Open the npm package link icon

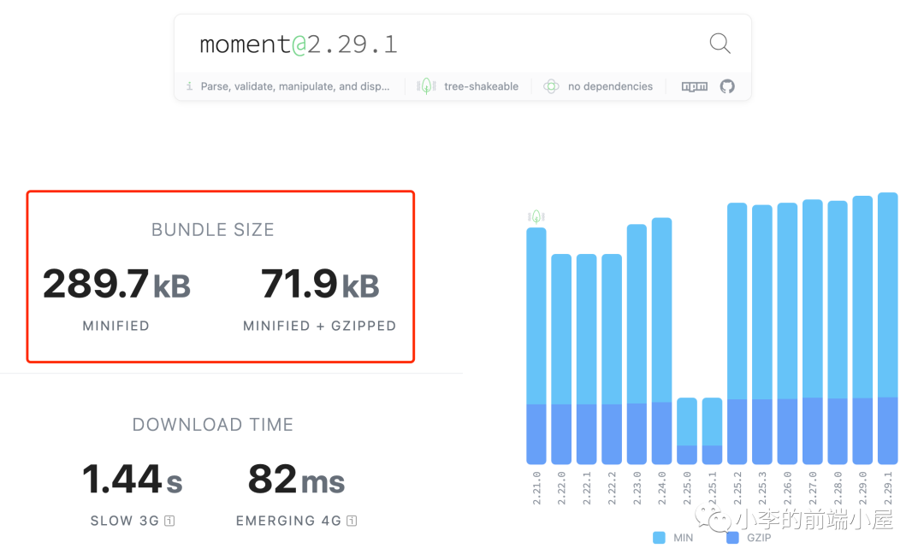(x=694, y=86)
